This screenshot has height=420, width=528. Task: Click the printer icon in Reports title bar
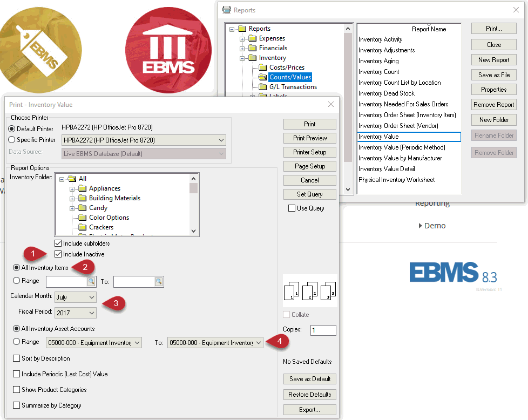[227, 10]
